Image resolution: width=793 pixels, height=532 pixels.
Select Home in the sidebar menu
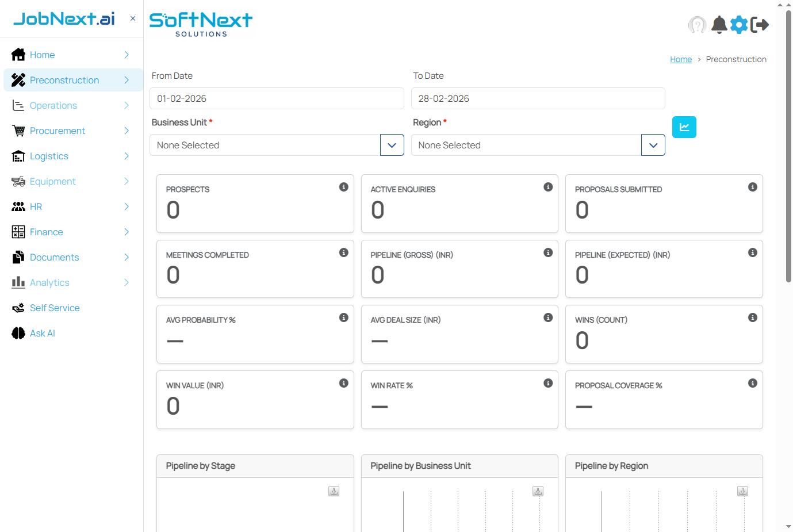(x=43, y=55)
